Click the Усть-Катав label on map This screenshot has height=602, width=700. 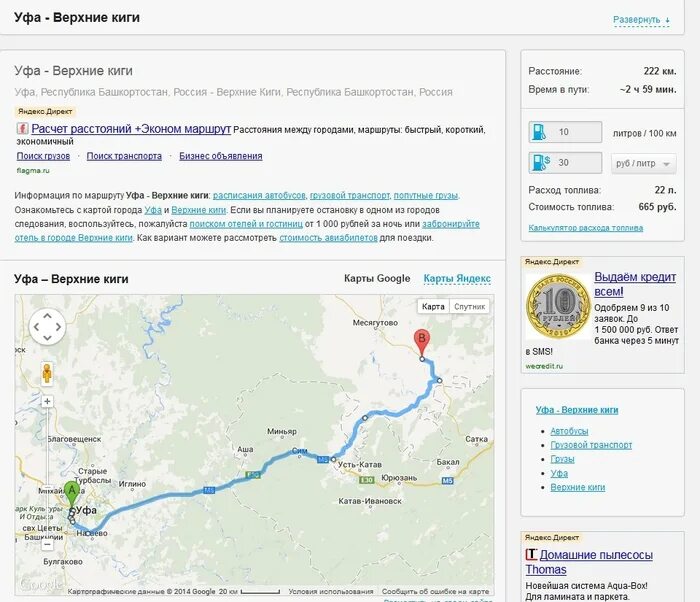pyautogui.click(x=360, y=464)
